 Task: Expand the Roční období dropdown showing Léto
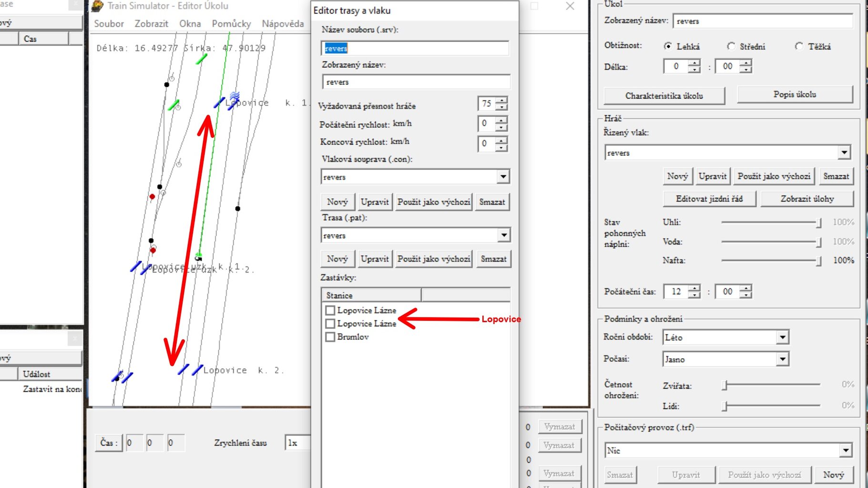[782, 337]
